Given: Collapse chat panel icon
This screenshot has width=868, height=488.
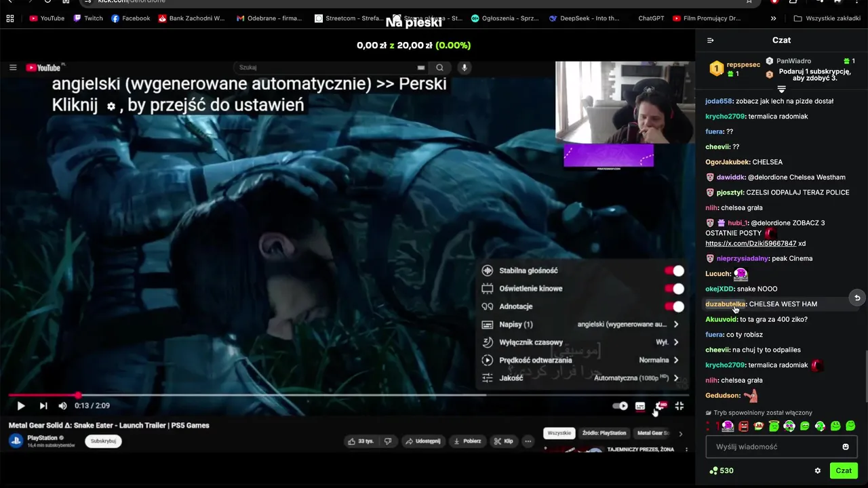Looking at the screenshot, I should pyautogui.click(x=710, y=41).
